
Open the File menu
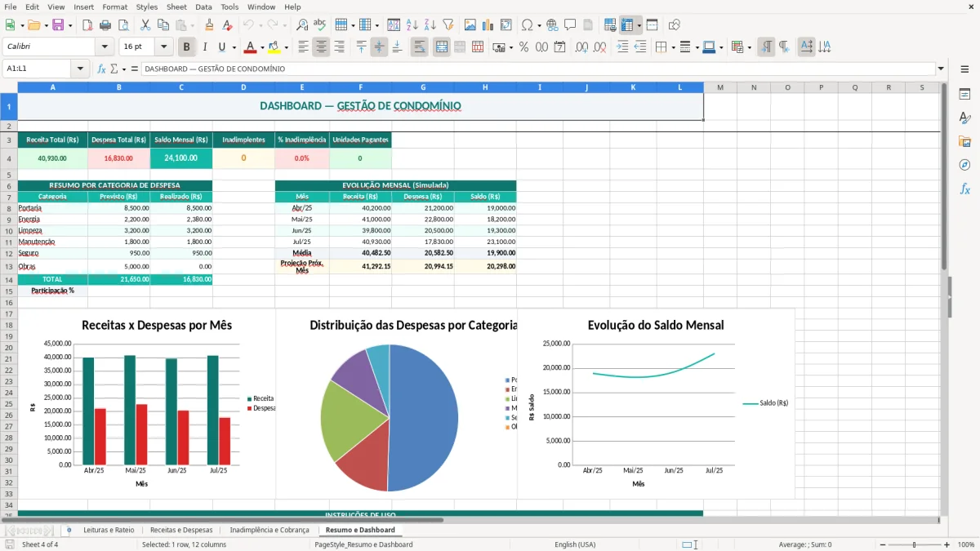tap(11, 7)
